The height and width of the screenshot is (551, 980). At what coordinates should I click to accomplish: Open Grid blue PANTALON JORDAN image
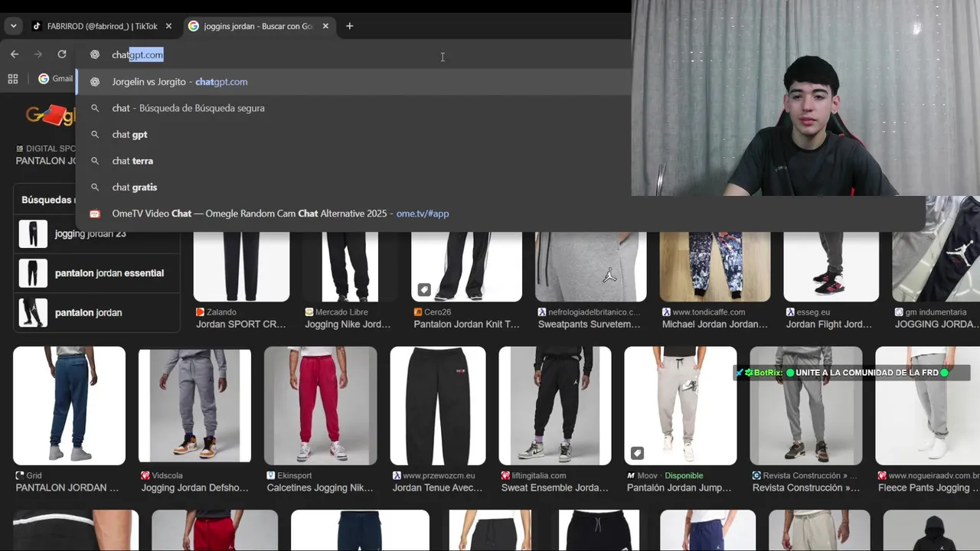[x=69, y=406]
